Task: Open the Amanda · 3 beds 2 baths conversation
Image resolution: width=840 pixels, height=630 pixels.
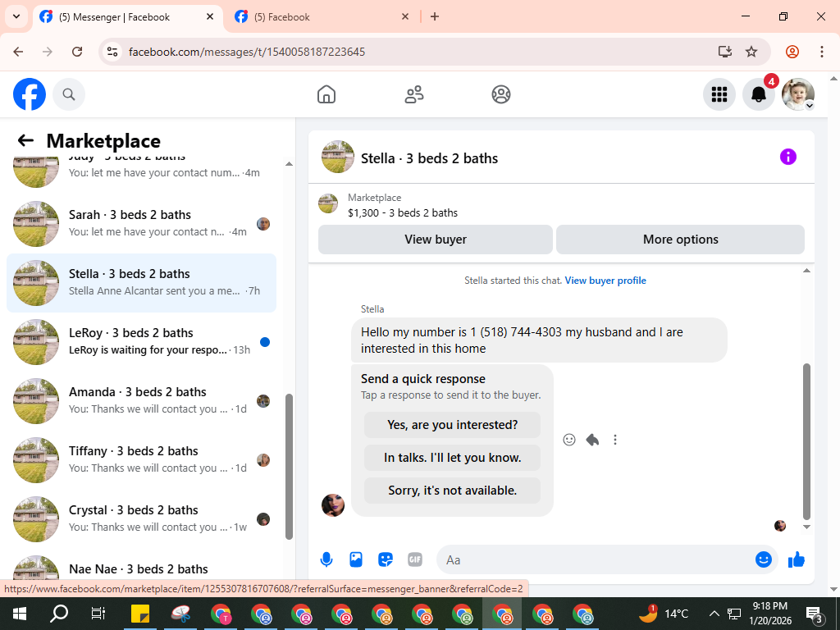Action: (x=141, y=401)
